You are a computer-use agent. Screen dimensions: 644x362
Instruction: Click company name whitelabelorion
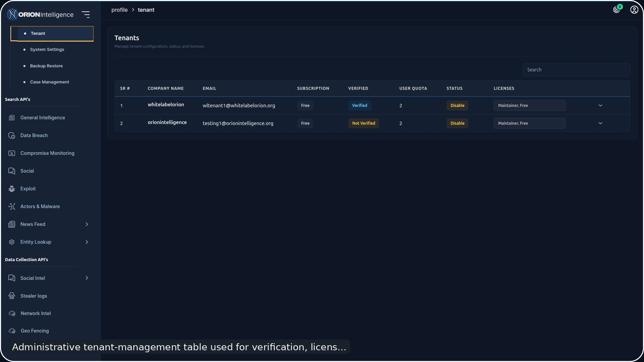tap(166, 105)
